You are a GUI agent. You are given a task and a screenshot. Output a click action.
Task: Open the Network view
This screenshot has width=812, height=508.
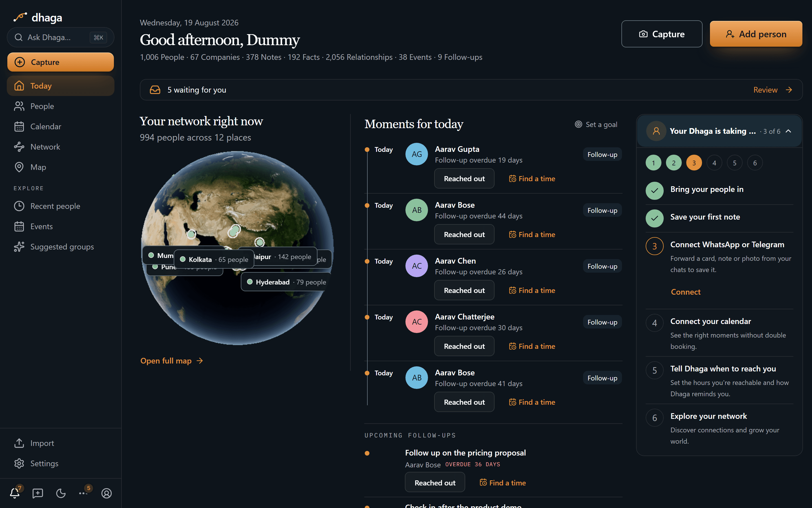(x=60, y=147)
